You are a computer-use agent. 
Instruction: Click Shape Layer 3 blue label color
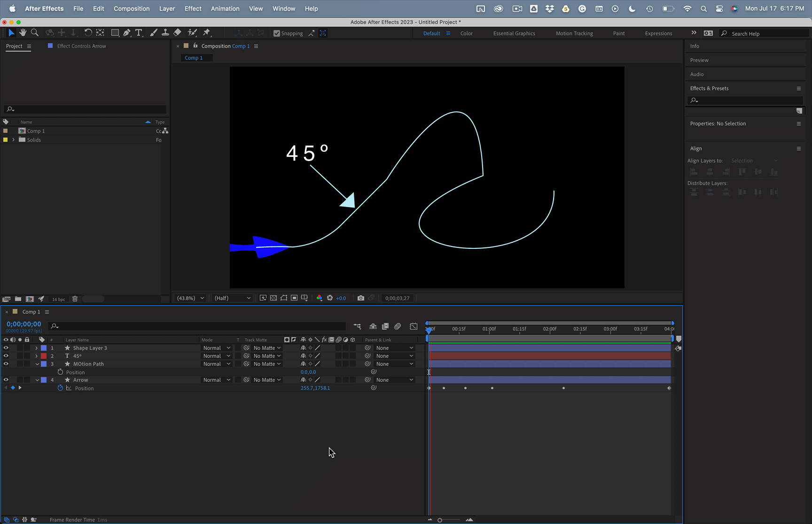tap(44, 348)
